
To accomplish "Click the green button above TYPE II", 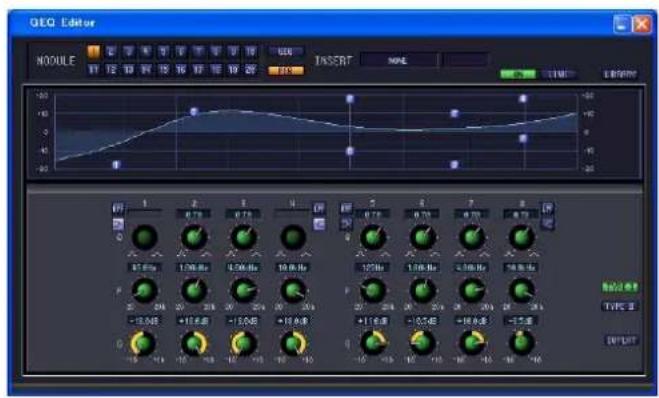I will 620,287.
